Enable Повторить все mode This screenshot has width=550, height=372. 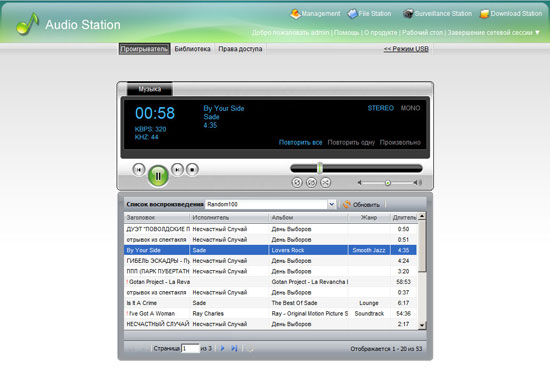pyautogui.click(x=300, y=142)
